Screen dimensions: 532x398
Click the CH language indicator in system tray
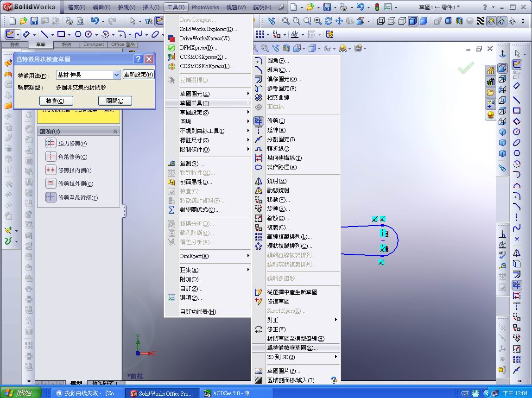(x=465, y=393)
